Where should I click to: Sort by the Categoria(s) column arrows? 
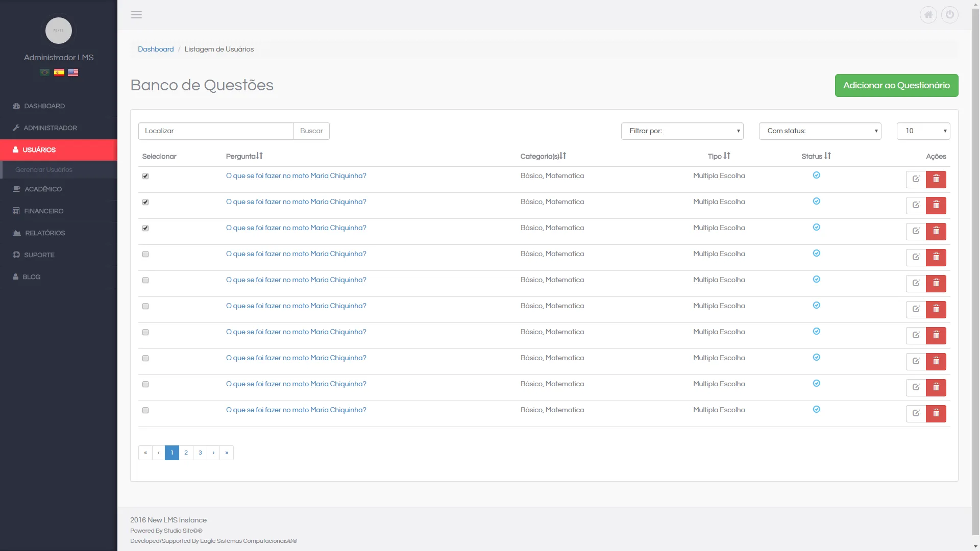coord(563,156)
